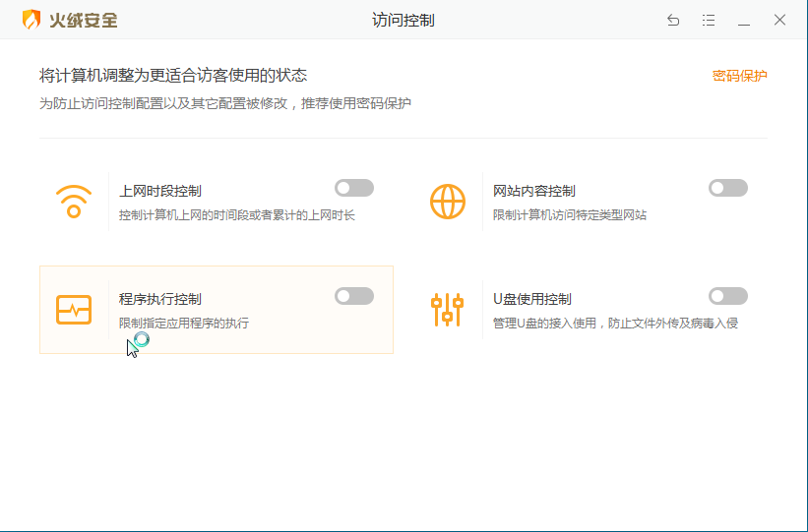Image resolution: width=808 pixels, height=532 pixels.
Task: Turn on the 程序执行控制 toggle
Action: click(x=353, y=296)
